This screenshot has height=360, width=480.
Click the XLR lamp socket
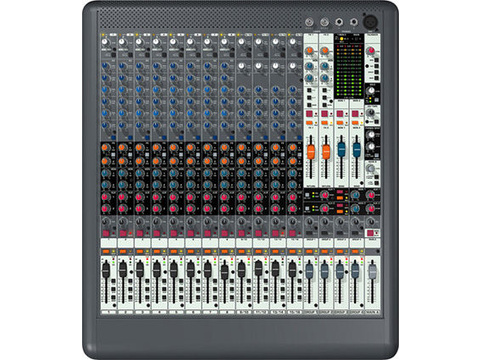pos(370,22)
